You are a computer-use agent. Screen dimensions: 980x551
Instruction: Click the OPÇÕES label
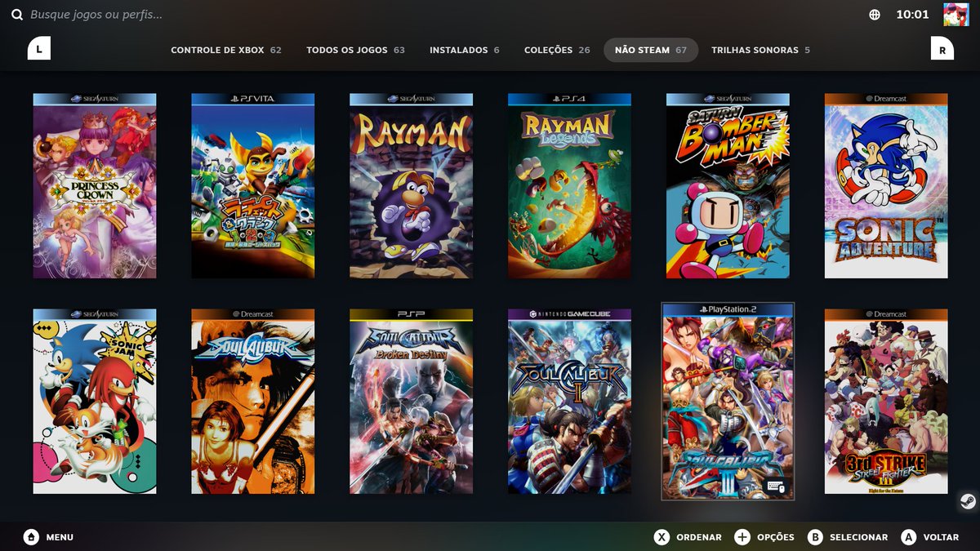pos(776,537)
